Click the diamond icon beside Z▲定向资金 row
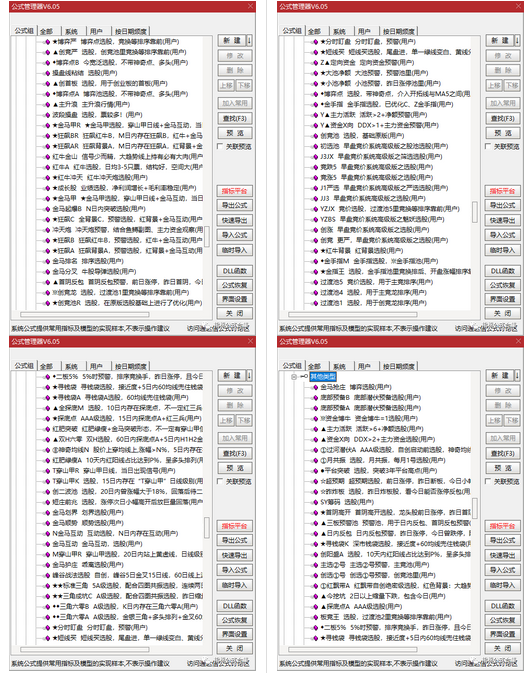This screenshot has height=673, width=528. tap(316, 63)
